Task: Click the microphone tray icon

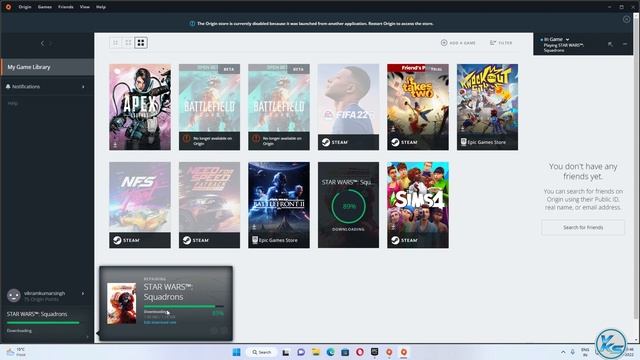Action: pos(573,352)
